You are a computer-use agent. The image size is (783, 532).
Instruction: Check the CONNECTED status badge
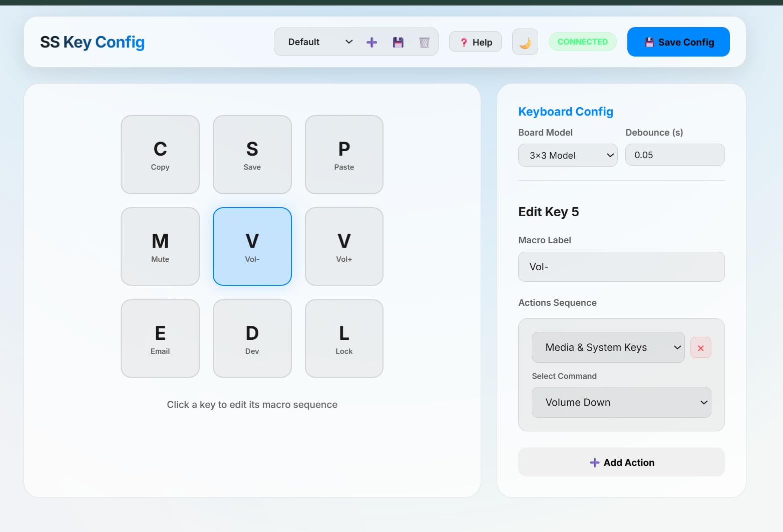[x=583, y=42]
